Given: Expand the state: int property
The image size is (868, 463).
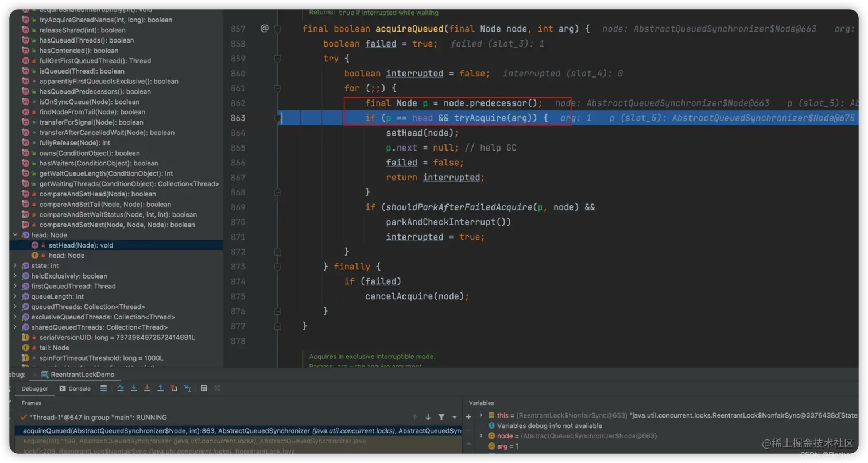Looking at the screenshot, I should [15, 266].
